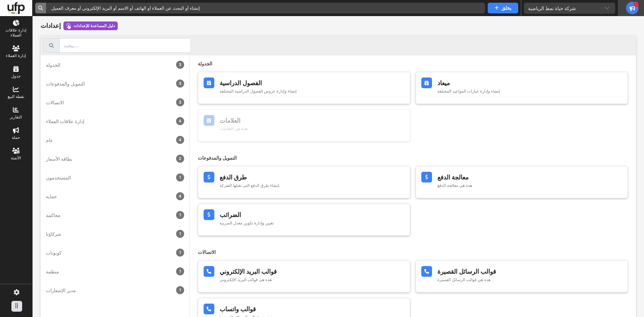Open the الأتمتة automation icon in sidebar

click(x=16, y=151)
